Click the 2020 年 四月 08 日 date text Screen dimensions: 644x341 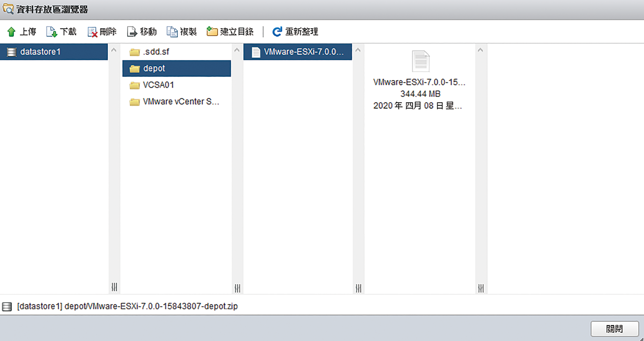pyautogui.click(x=418, y=106)
